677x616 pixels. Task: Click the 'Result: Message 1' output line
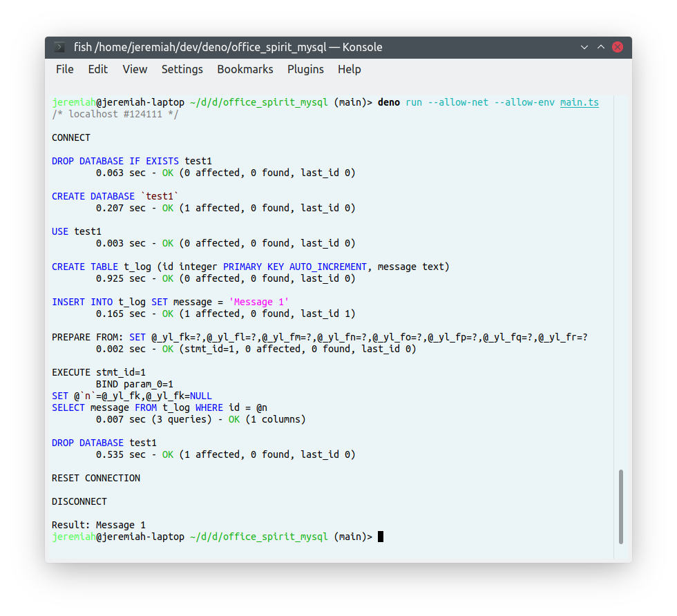click(99, 525)
